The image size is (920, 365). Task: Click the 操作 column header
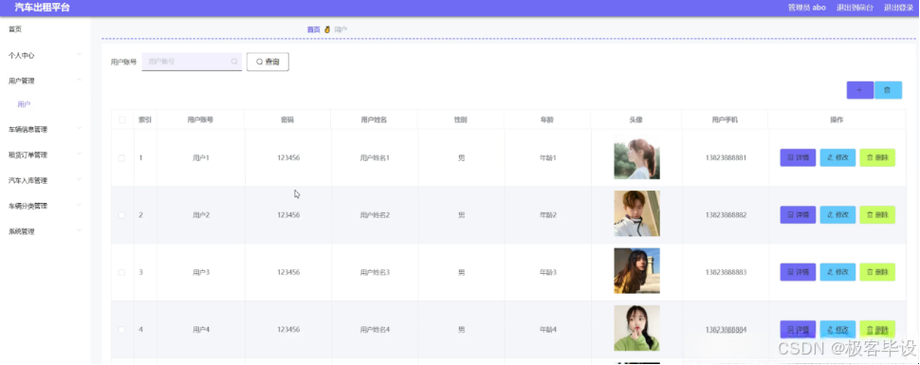[x=837, y=120]
